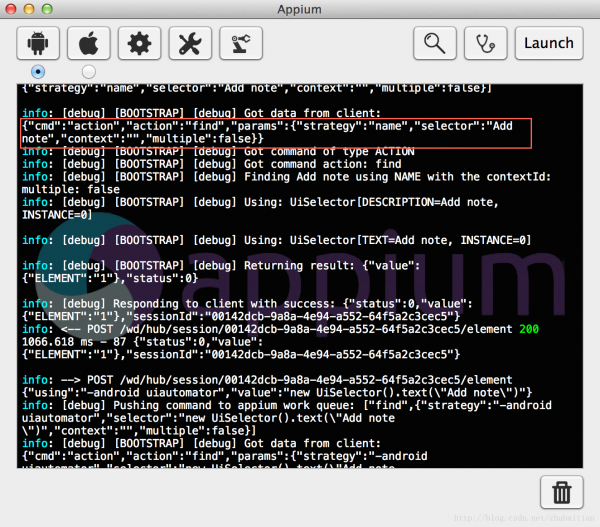Click 'Returning result: {"value":' log line

pos(221,266)
